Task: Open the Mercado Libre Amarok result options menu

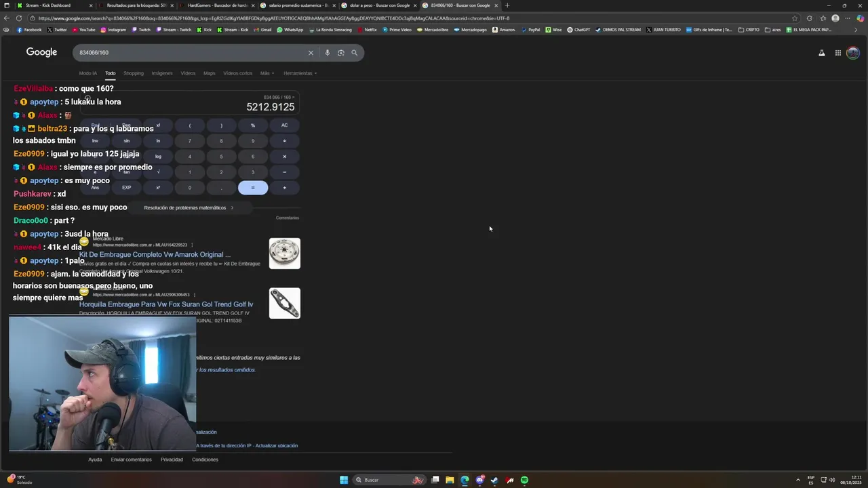Action: point(192,245)
